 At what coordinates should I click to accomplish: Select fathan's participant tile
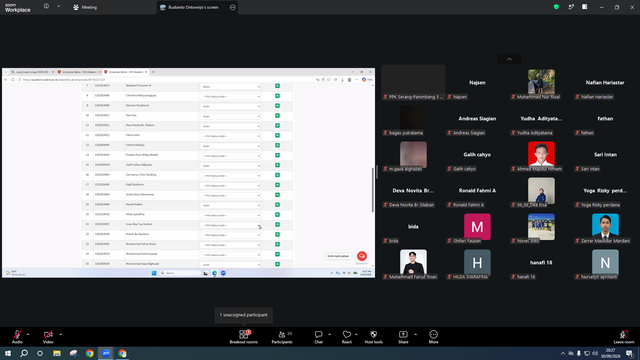[605, 118]
